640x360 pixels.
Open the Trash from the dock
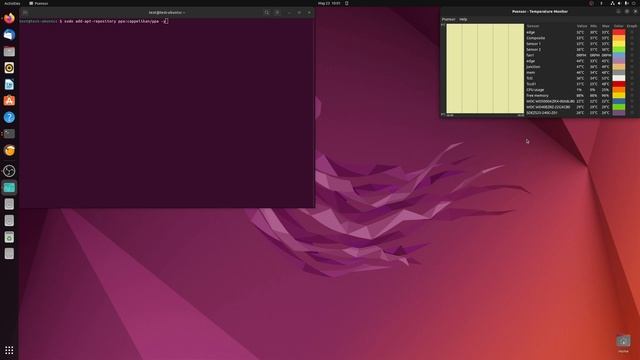[9, 237]
